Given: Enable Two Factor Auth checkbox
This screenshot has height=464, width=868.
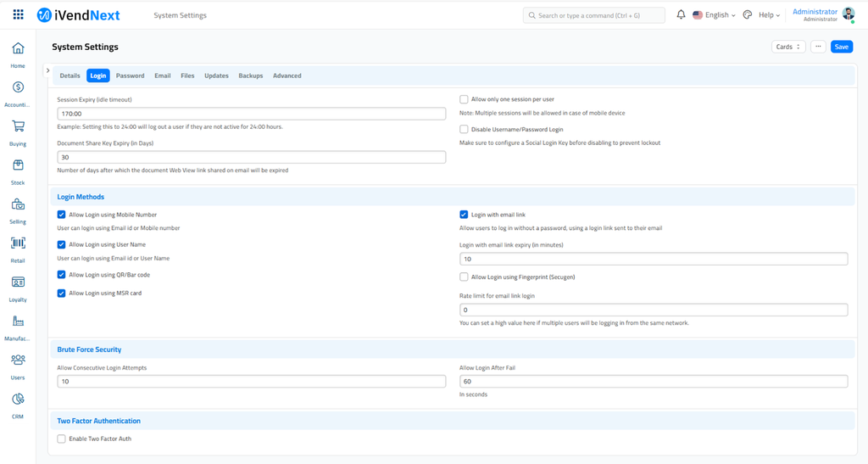Looking at the screenshot, I should pyautogui.click(x=61, y=439).
